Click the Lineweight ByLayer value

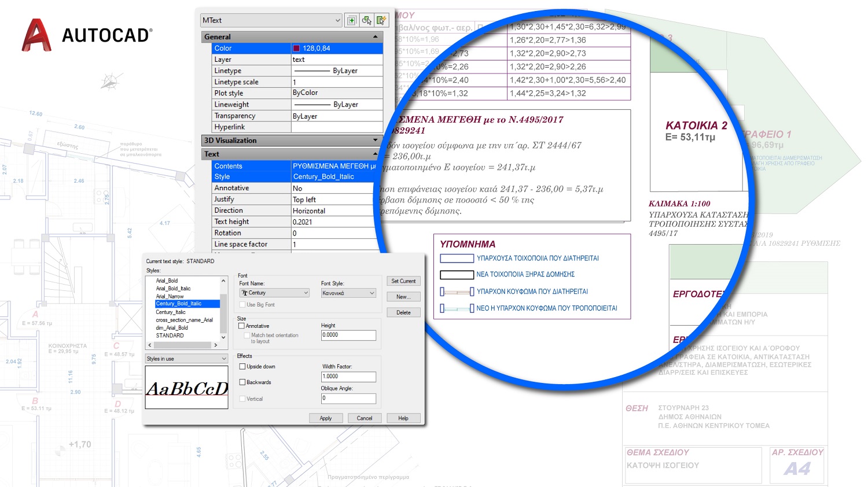tap(337, 105)
